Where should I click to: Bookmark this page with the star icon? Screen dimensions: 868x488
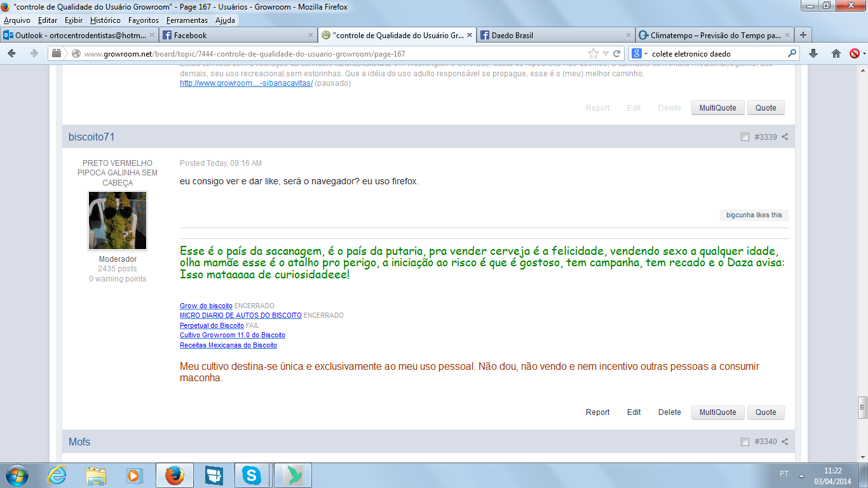tap(593, 54)
